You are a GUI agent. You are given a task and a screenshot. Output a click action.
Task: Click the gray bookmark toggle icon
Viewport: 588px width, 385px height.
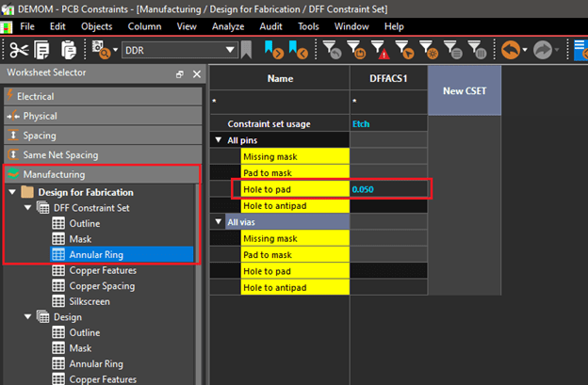pos(246,50)
